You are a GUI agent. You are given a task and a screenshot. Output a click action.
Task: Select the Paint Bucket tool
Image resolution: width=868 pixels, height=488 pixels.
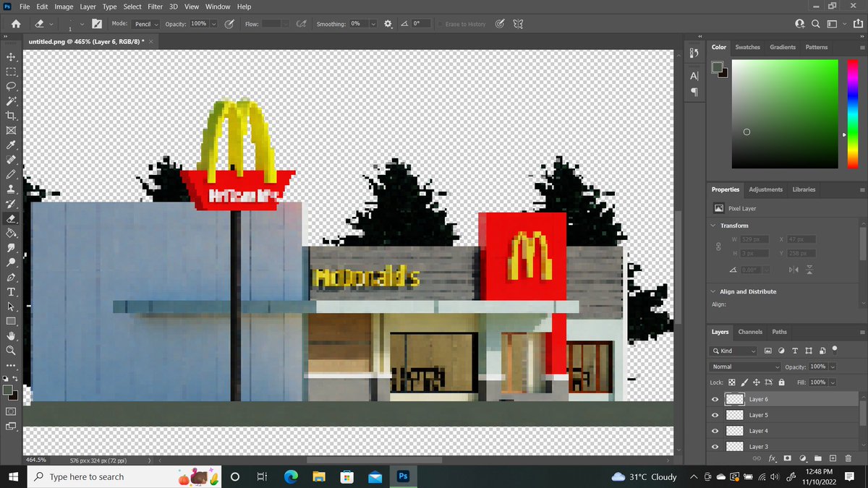point(11,234)
